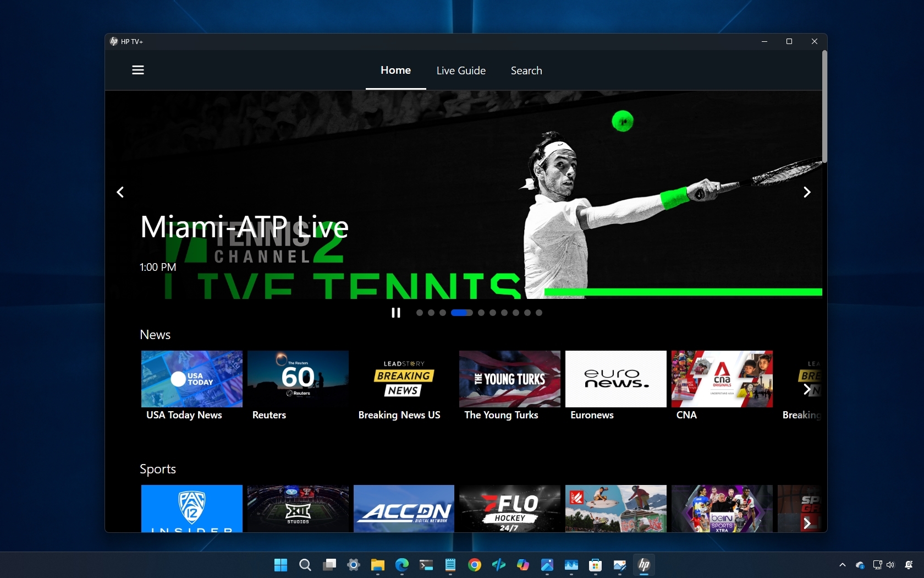Open Copilot from the taskbar
The width and height of the screenshot is (924, 578).
point(522,565)
